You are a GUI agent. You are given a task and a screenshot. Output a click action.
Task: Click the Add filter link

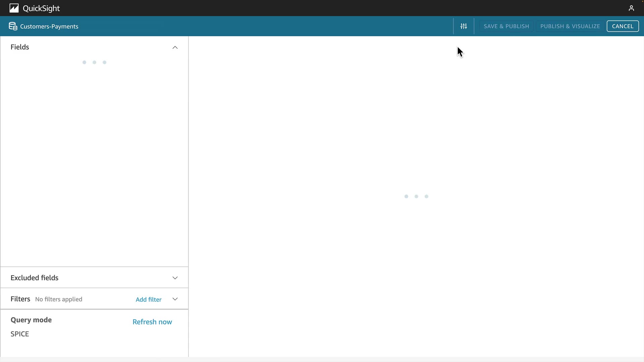(148, 299)
